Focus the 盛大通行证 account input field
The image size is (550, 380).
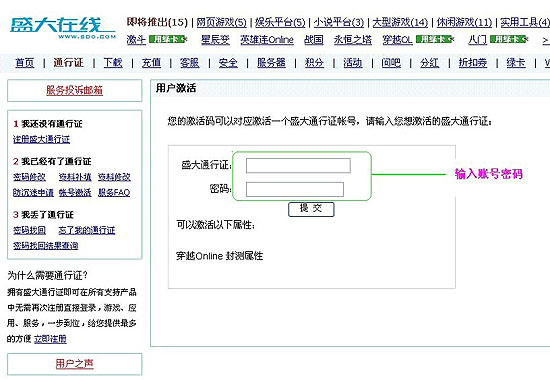click(298, 166)
